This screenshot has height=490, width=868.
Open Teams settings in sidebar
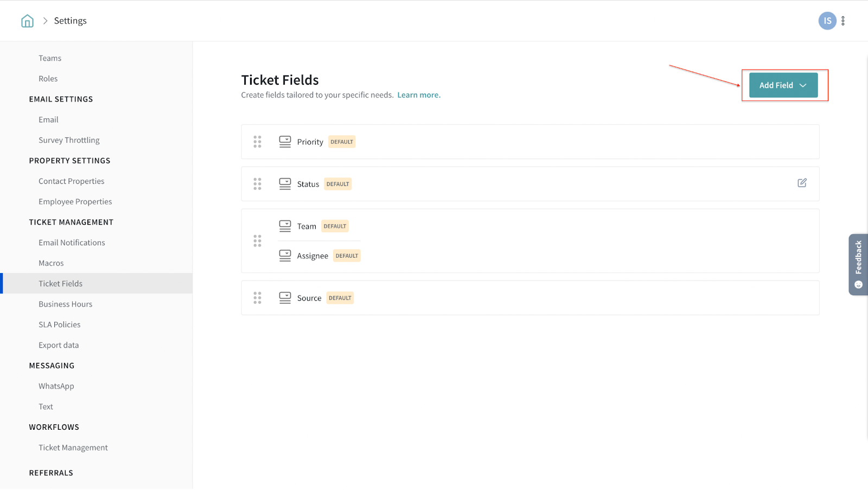[x=50, y=58]
